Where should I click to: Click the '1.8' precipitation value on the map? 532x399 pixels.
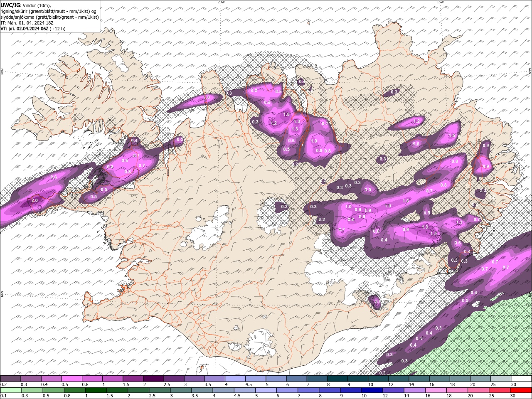tap(286, 114)
